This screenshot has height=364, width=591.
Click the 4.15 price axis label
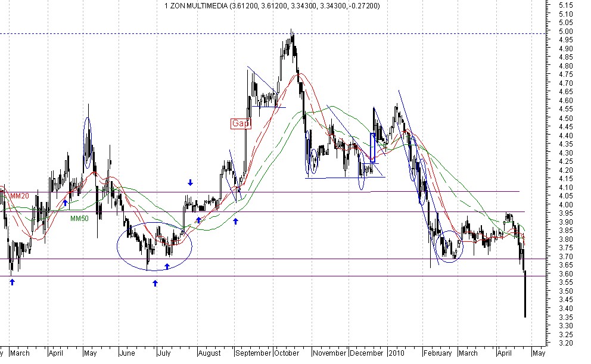567,179
